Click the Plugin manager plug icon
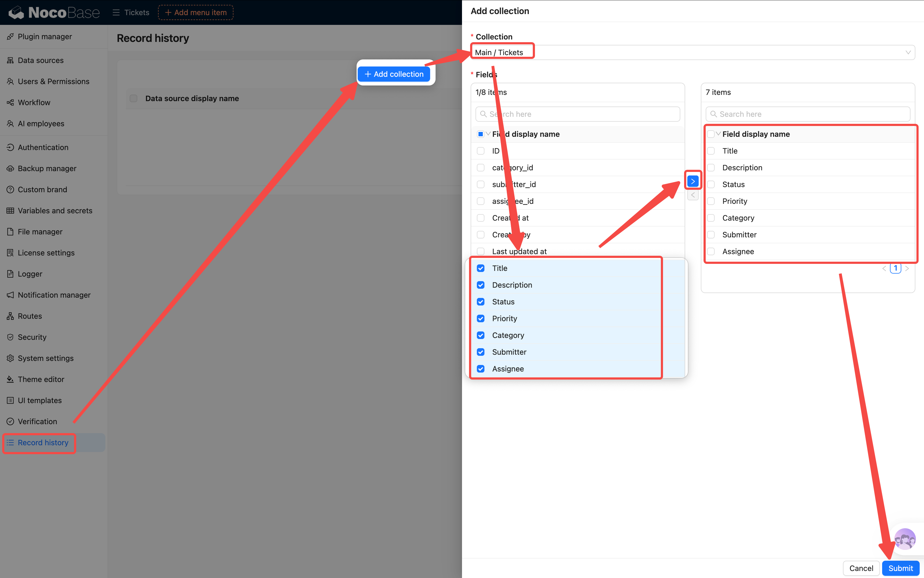The width and height of the screenshot is (924, 578). (10, 37)
